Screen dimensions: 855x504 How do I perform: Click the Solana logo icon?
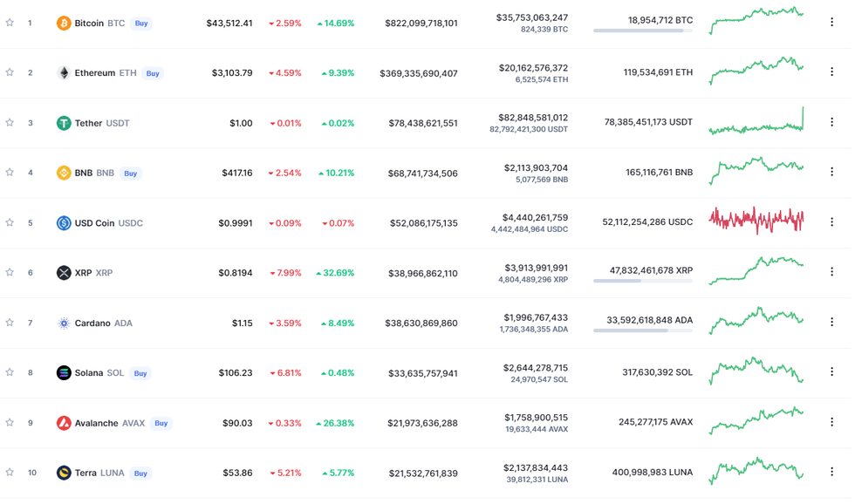(x=64, y=373)
